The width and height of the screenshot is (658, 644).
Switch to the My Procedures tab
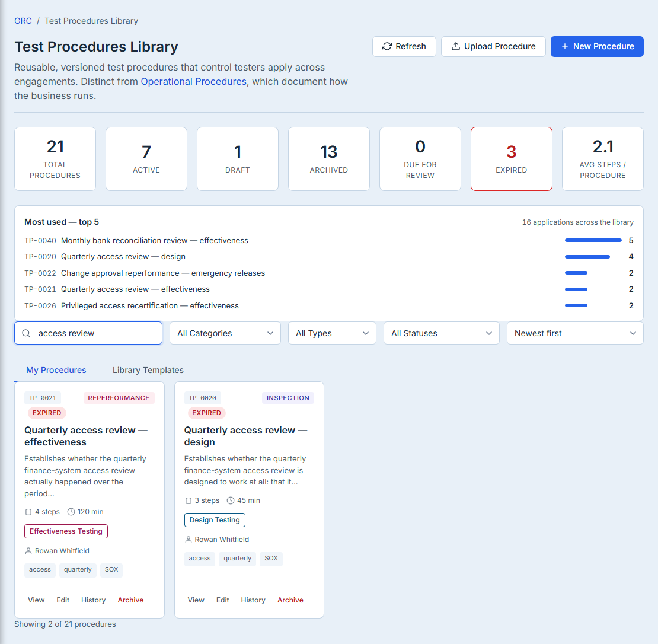(x=56, y=370)
